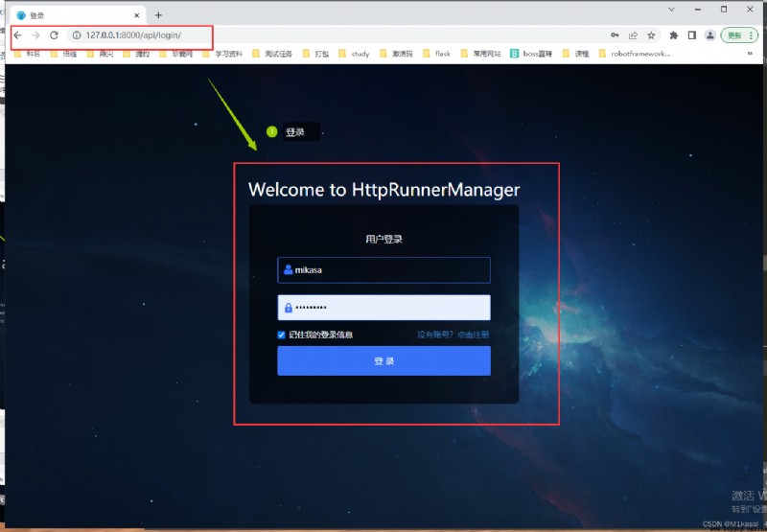Minimize the browser window

698,10
